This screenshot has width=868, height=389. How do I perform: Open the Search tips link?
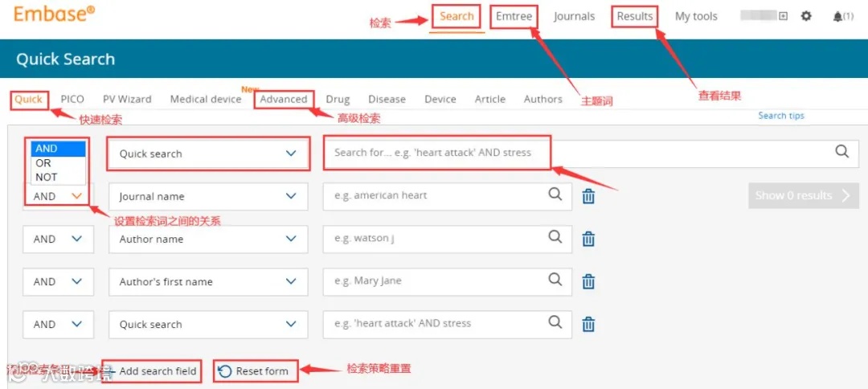point(781,115)
